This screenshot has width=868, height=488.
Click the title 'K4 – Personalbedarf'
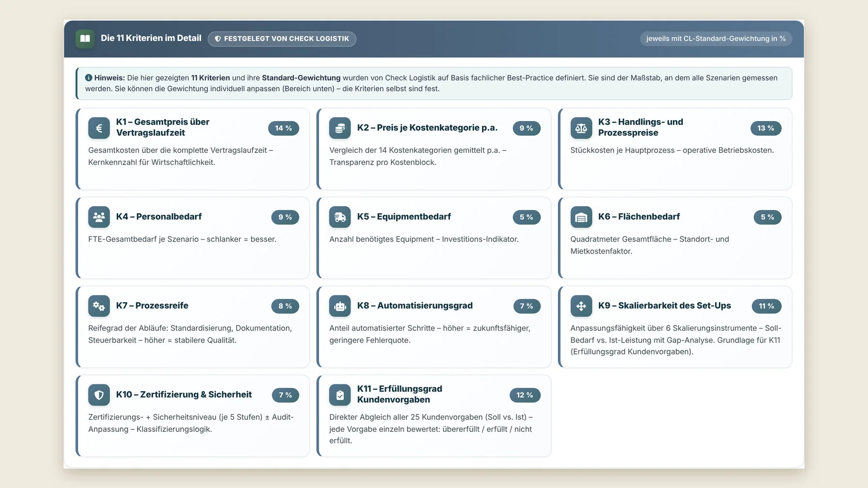pyautogui.click(x=159, y=217)
